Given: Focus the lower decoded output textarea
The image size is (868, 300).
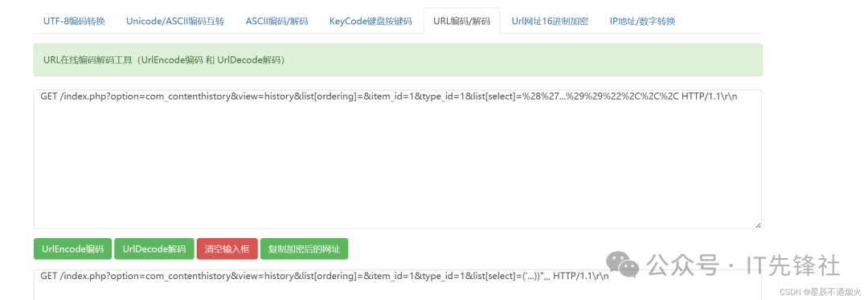Looking at the screenshot, I should click(398, 285).
